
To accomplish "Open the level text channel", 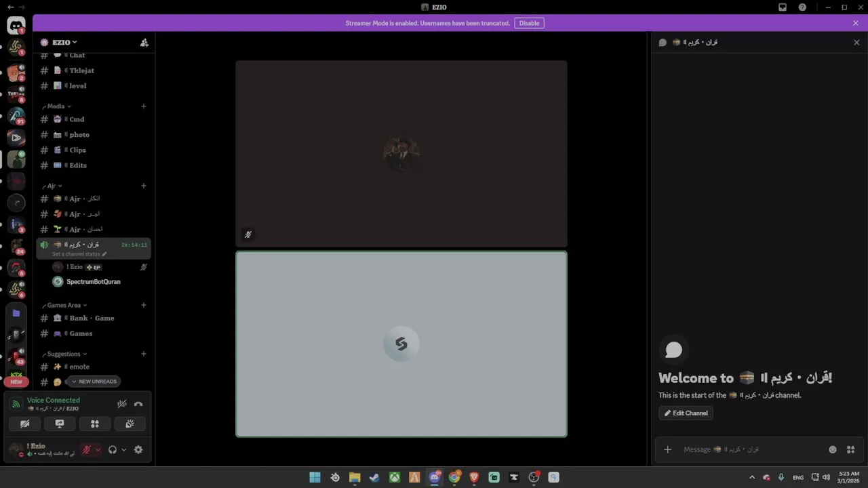I will click(x=94, y=86).
